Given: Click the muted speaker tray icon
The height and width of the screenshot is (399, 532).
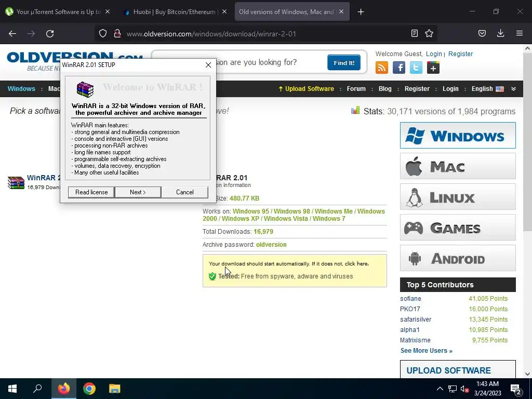Looking at the screenshot, I should [464, 389].
